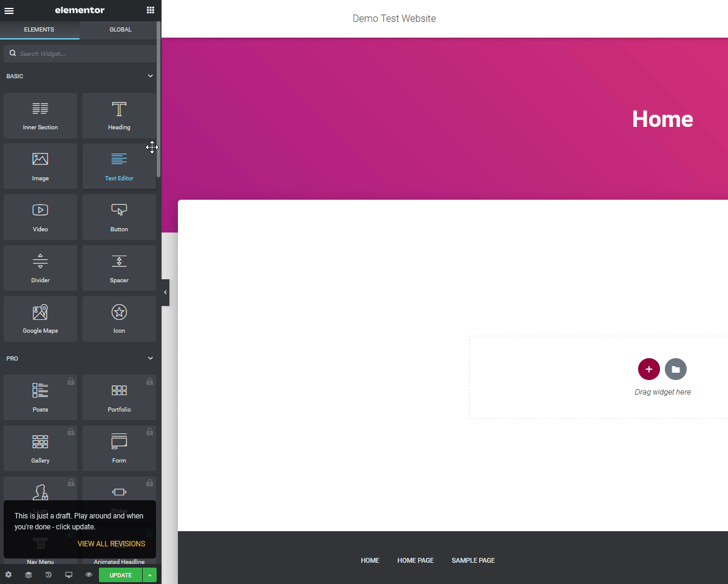Click the Drag widget here text
Viewport: 728px width, 584px height.
[662, 392]
